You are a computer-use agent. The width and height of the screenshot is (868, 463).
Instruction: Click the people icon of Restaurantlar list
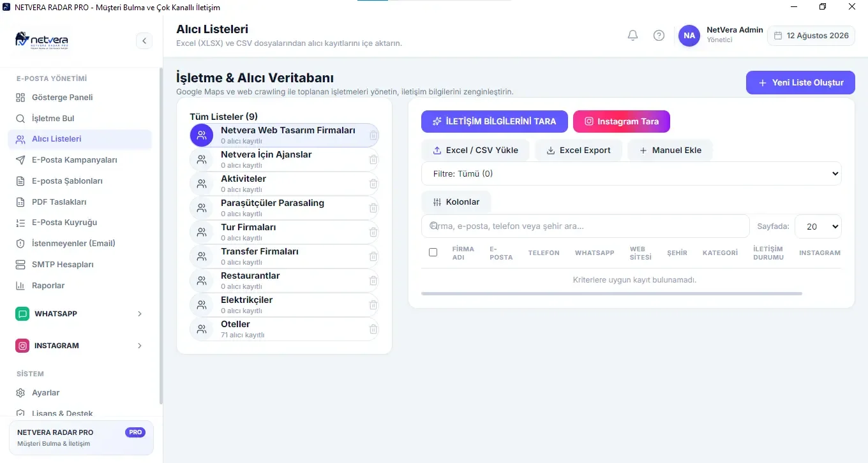click(202, 281)
